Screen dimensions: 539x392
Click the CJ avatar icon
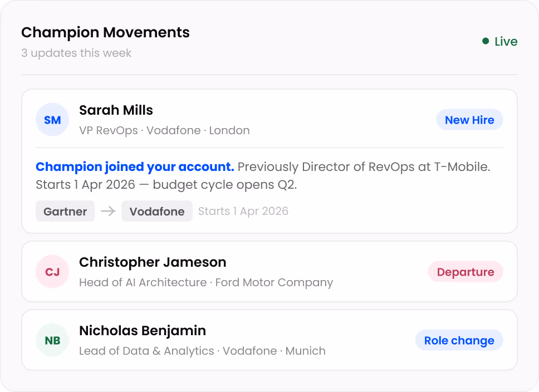(x=52, y=272)
